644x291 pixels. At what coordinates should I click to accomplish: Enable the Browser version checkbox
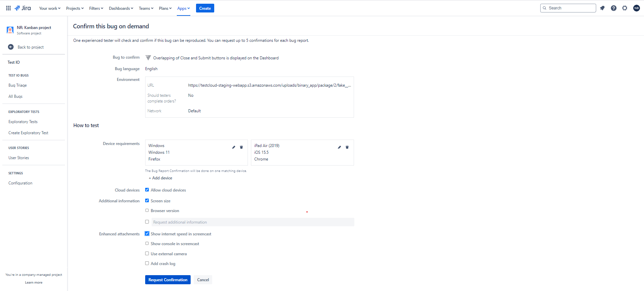click(147, 210)
